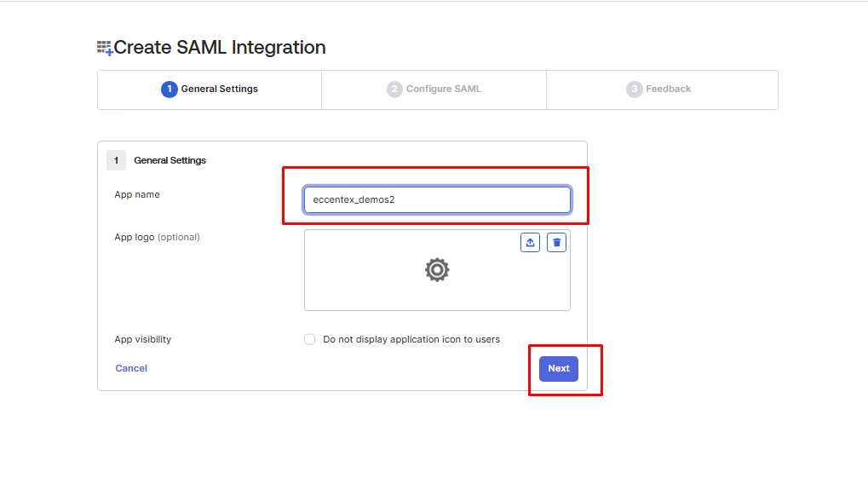Viewport: 868px width, 484px height.
Task: Click the Create SAML Integration heading
Action: [x=220, y=48]
